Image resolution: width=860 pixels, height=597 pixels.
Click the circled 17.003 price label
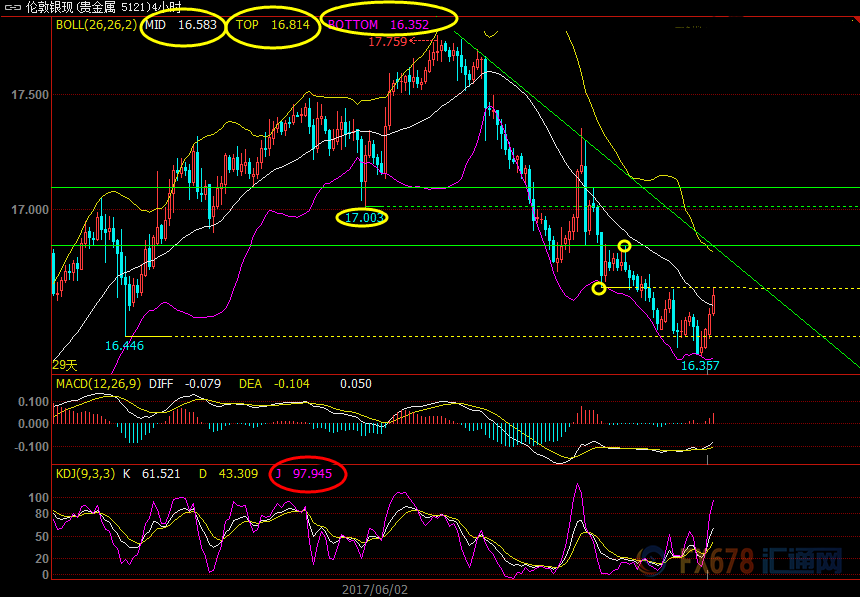pyautogui.click(x=362, y=217)
